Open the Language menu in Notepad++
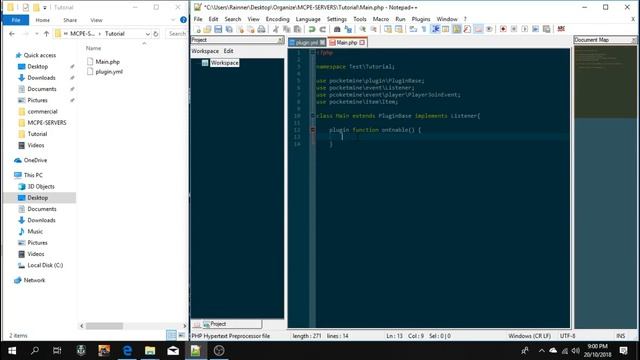Viewport: 640px width, 360px height. click(308, 19)
